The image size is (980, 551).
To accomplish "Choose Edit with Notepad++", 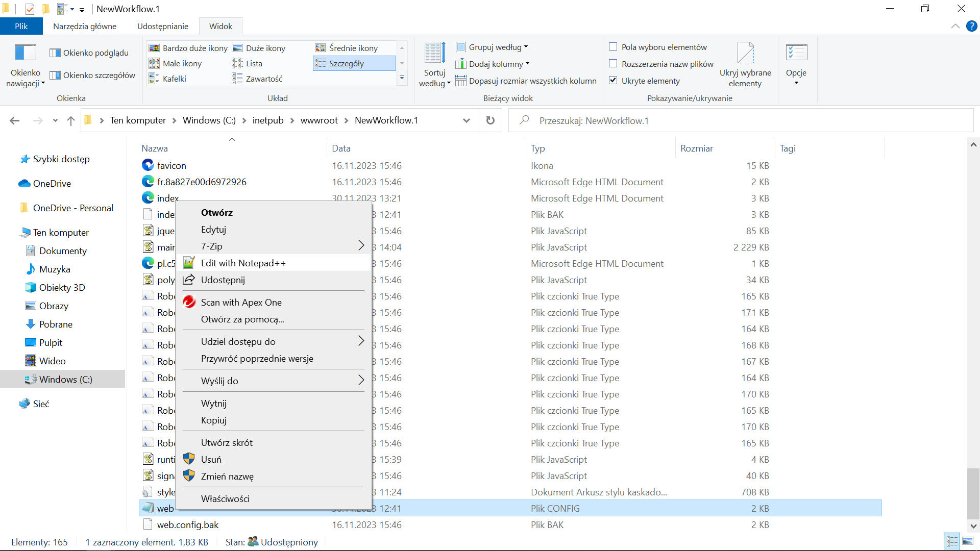I will [x=274, y=263].
